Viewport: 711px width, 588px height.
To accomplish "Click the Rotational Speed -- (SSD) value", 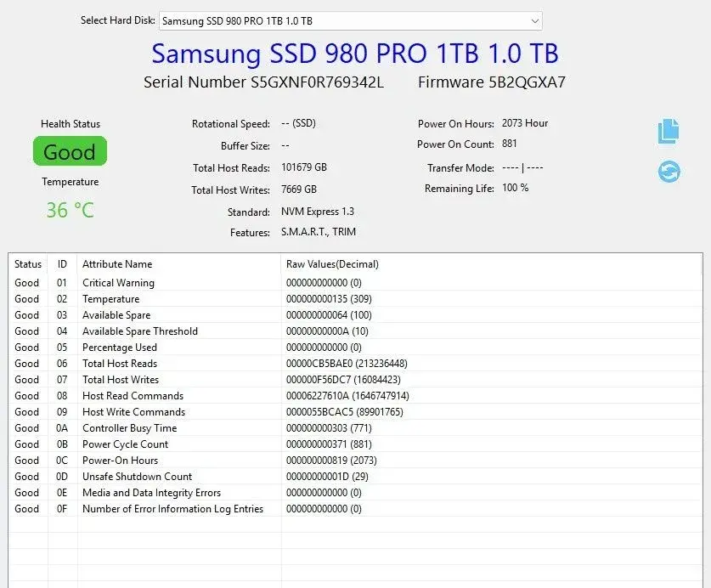I will [x=298, y=123].
